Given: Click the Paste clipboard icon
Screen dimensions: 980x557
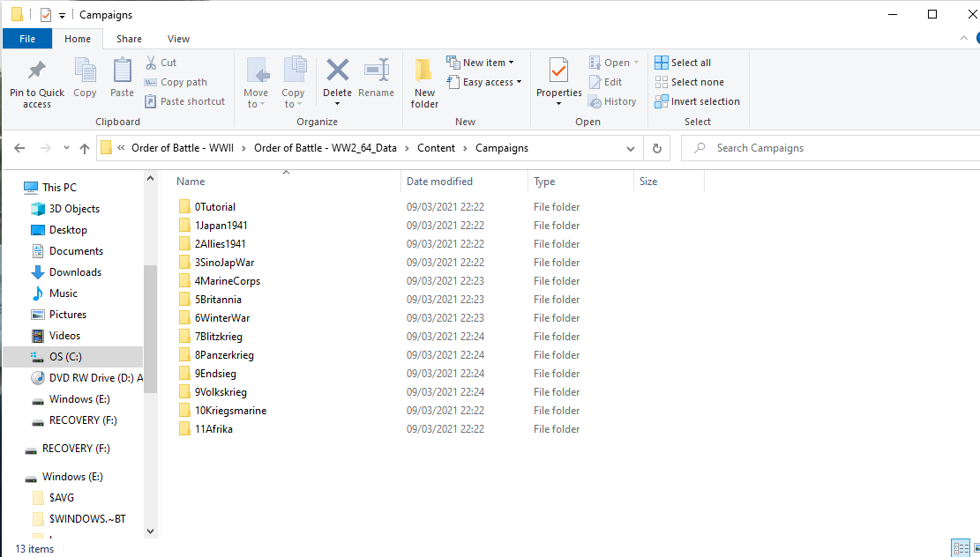Looking at the screenshot, I should point(122,70).
